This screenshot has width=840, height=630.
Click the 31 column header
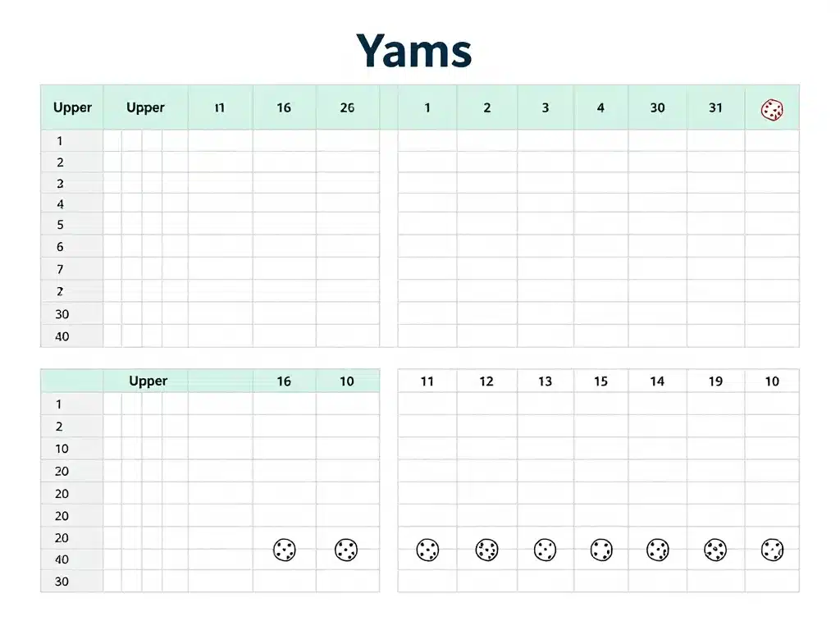(715, 107)
